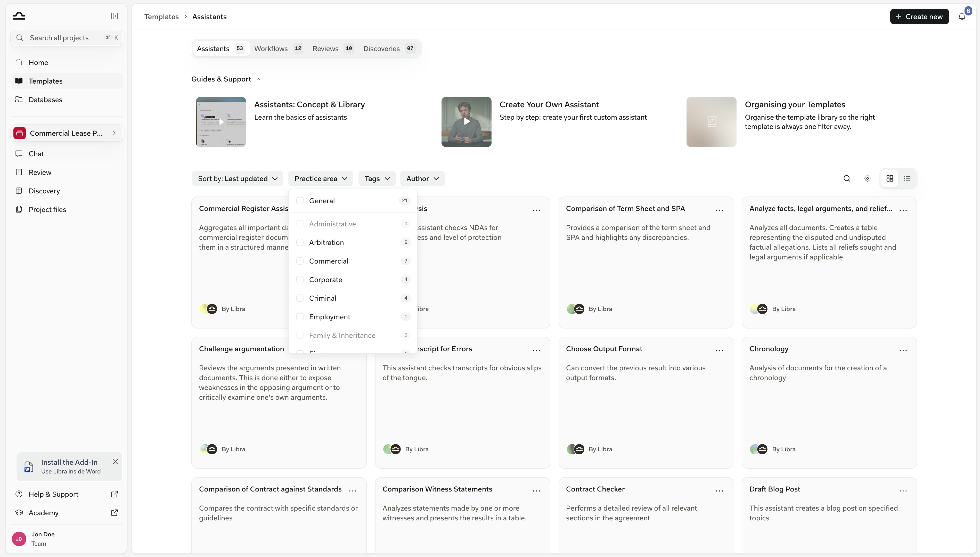Check the Corporate filter checkbox

[x=300, y=280]
